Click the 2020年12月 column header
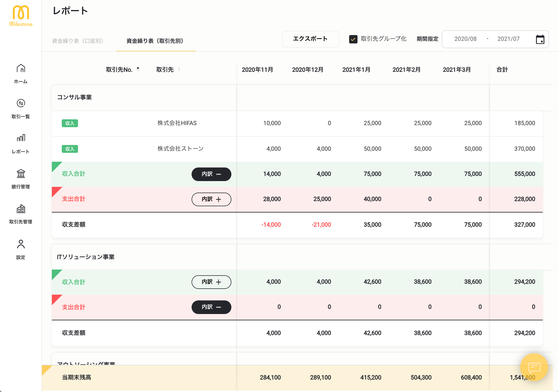The width and height of the screenshot is (558, 392). (x=308, y=70)
